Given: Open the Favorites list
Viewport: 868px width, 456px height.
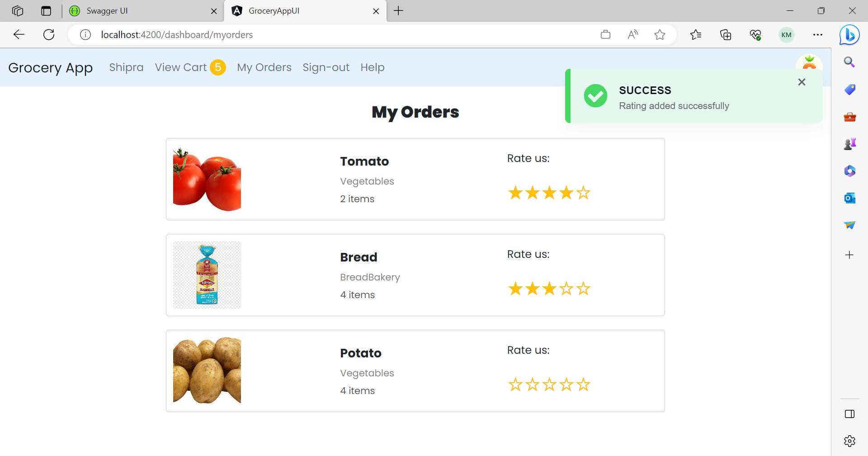Looking at the screenshot, I should [x=696, y=34].
